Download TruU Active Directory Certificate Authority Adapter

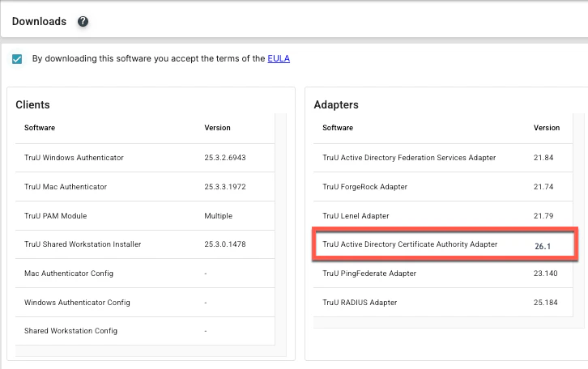(x=410, y=244)
